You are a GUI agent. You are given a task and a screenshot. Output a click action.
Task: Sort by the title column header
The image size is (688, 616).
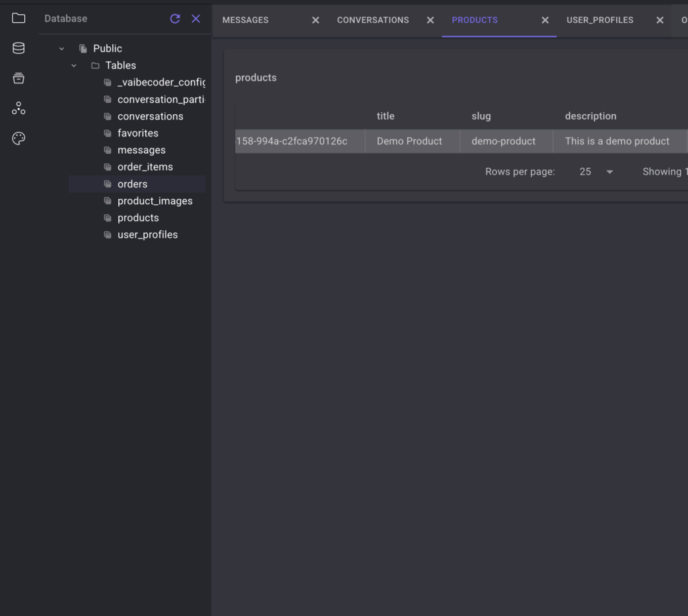[x=386, y=116]
